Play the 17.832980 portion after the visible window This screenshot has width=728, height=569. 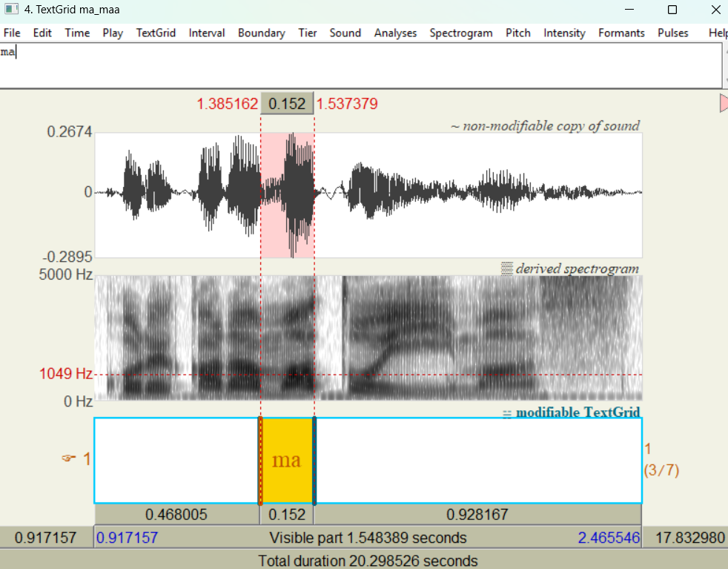click(x=686, y=538)
